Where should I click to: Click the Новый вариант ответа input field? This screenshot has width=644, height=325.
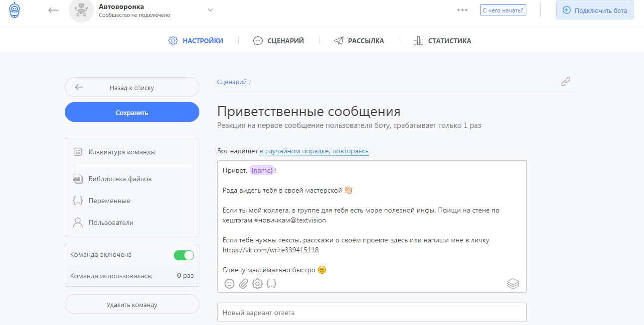(x=371, y=312)
